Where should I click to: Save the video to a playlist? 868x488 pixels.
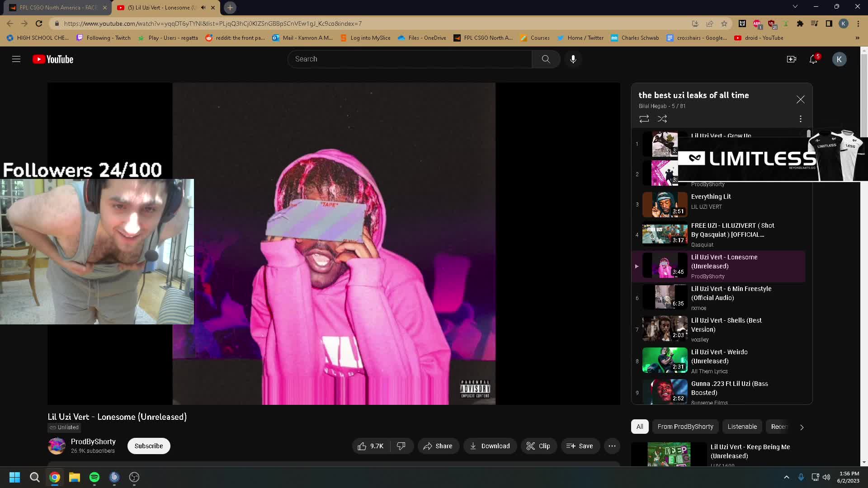[580, 446]
